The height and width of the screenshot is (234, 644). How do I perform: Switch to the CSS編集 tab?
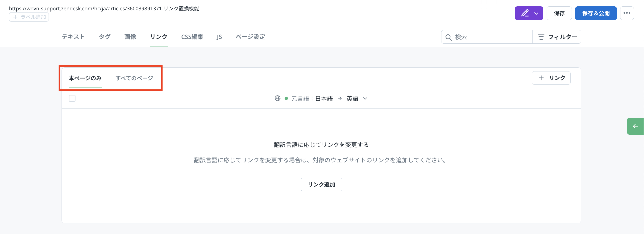[x=192, y=37]
